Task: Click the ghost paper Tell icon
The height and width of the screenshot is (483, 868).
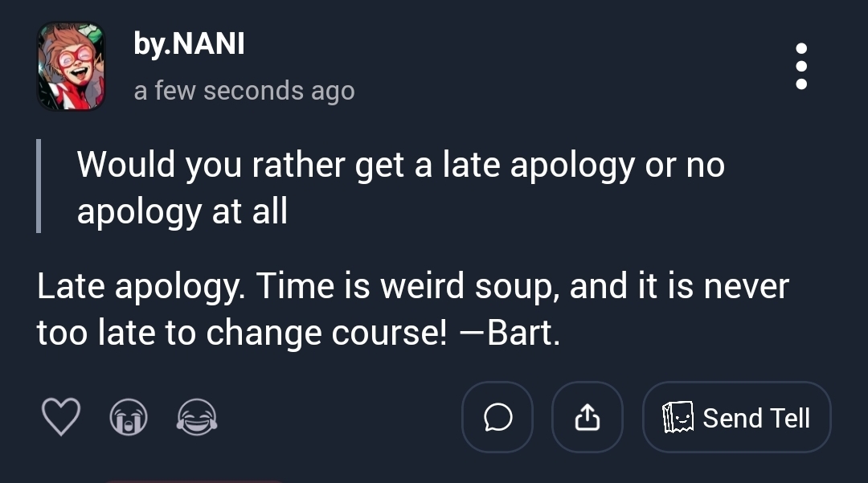Action: (x=677, y=418)
